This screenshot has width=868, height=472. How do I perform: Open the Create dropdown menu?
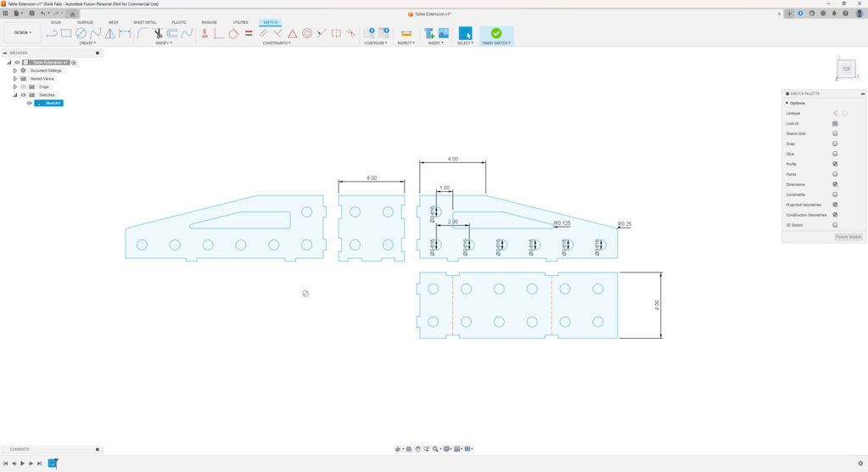(x=87, y=43)
